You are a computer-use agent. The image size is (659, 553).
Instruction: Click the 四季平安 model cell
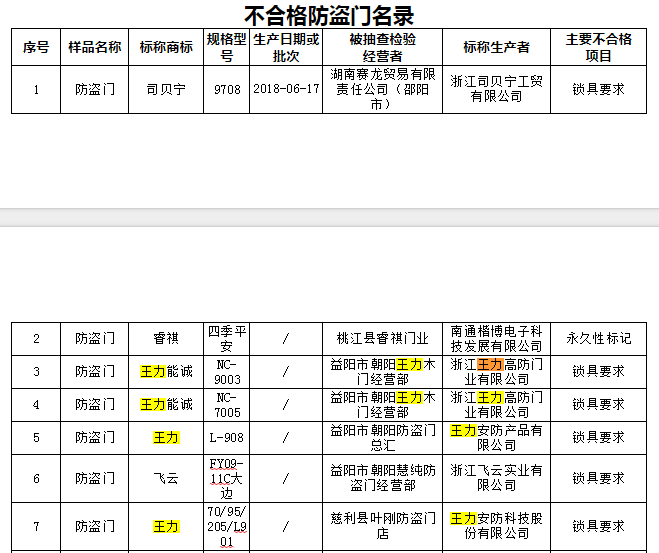227,339
